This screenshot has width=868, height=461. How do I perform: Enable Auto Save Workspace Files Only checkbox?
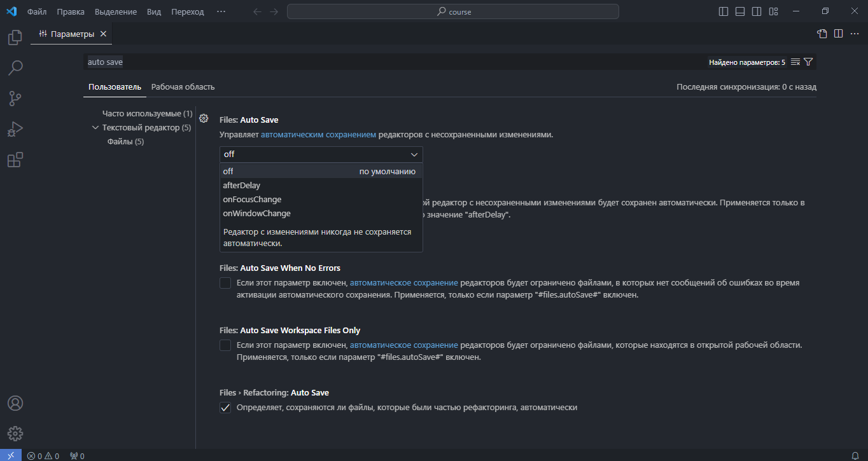(x=225, y=345)
